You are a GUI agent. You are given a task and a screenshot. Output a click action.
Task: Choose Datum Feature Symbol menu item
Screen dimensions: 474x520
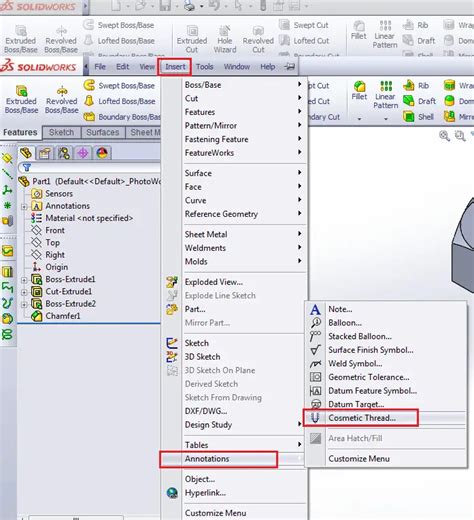point(387,391)
